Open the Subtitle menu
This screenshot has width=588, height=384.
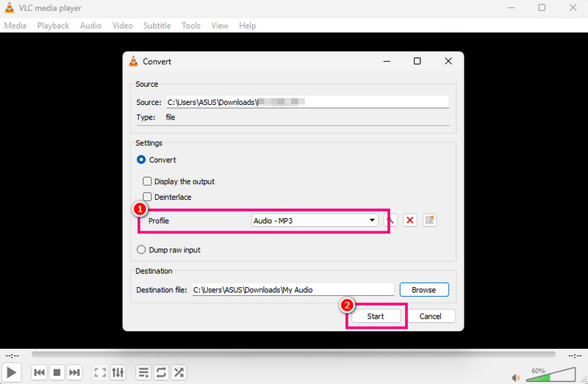click(x=157, y=26)
